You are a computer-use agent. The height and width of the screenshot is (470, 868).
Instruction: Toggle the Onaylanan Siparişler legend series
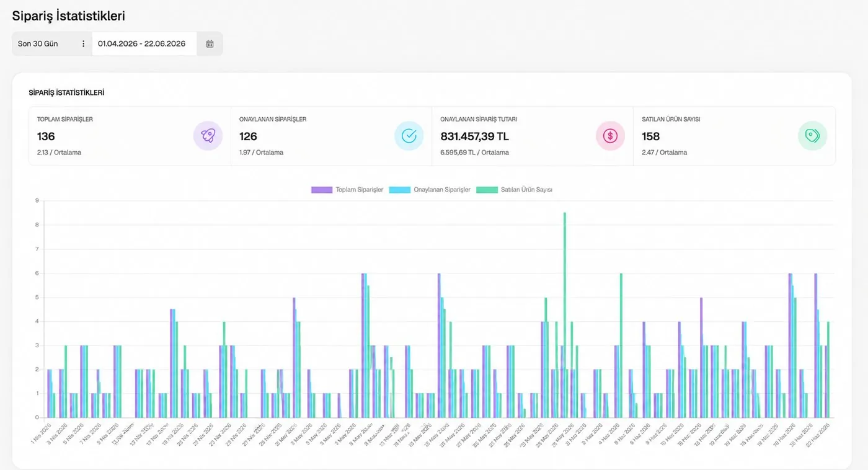430,190
